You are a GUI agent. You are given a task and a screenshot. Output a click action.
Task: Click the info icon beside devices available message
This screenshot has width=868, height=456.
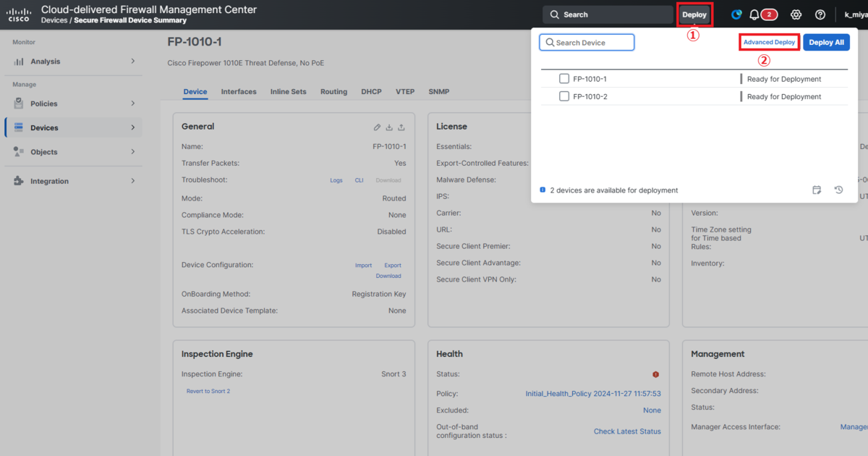[x=543, y=190]
